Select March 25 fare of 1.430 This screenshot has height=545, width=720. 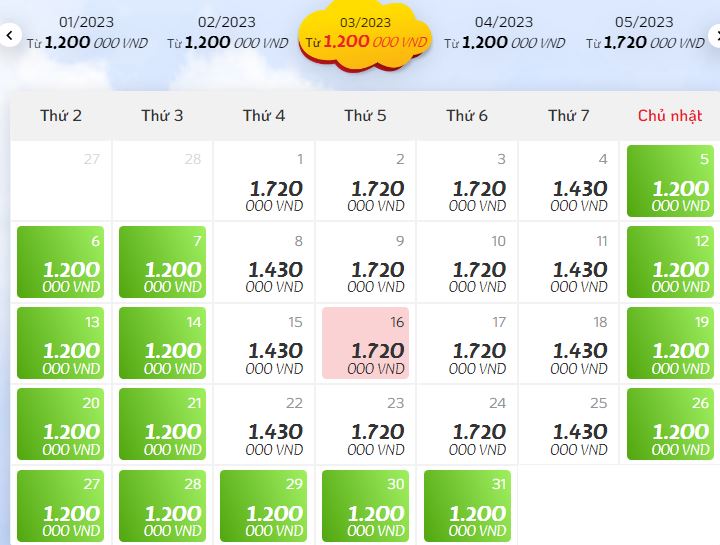(x=568, y=424)
